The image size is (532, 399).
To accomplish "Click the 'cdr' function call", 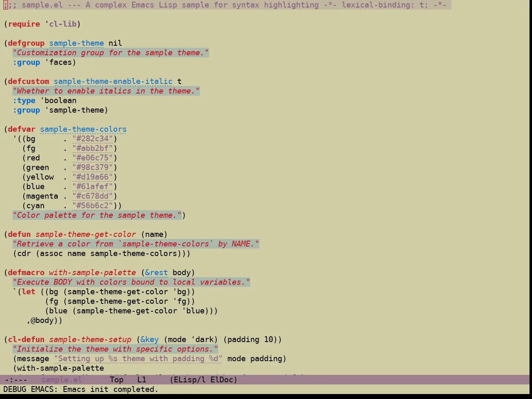I will point(24,254).
